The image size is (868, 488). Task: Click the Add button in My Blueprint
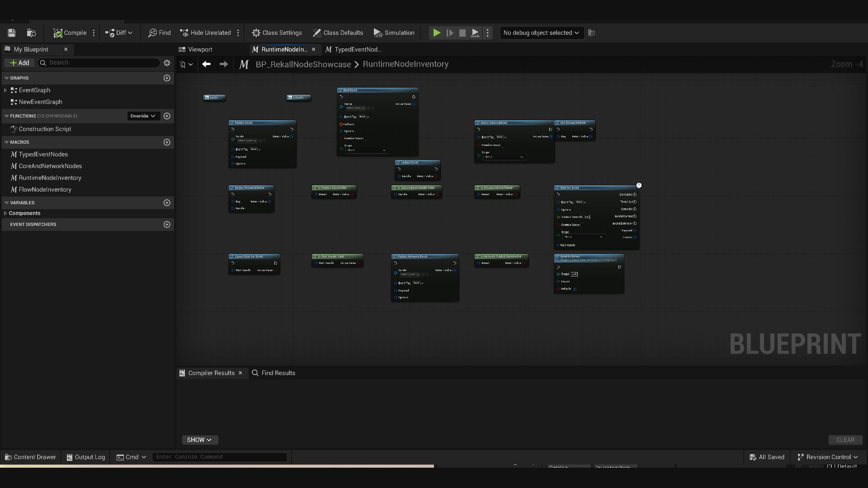19,63
